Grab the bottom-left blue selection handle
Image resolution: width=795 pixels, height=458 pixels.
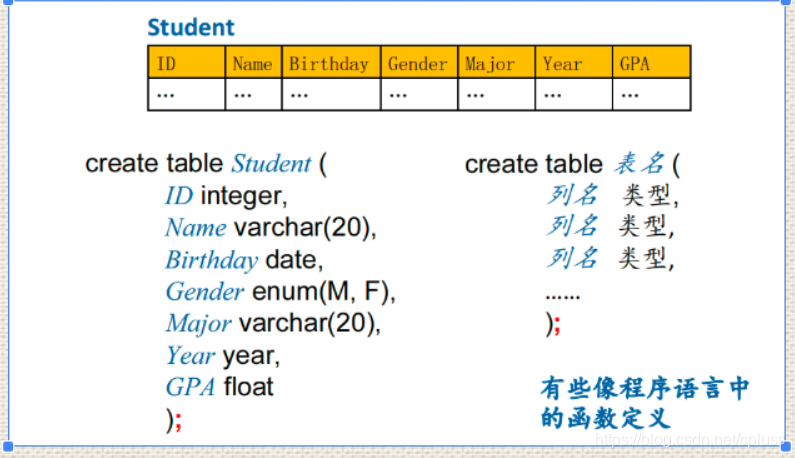point(8,447)
